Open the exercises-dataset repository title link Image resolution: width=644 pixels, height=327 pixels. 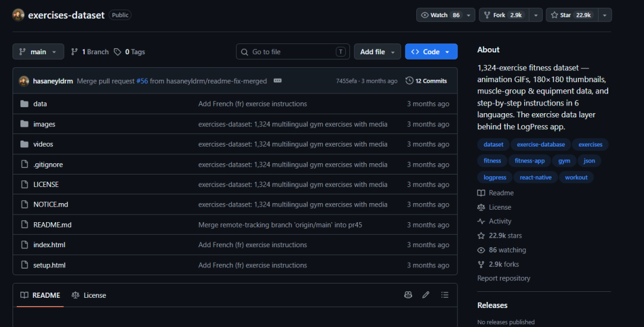[66, 15]
